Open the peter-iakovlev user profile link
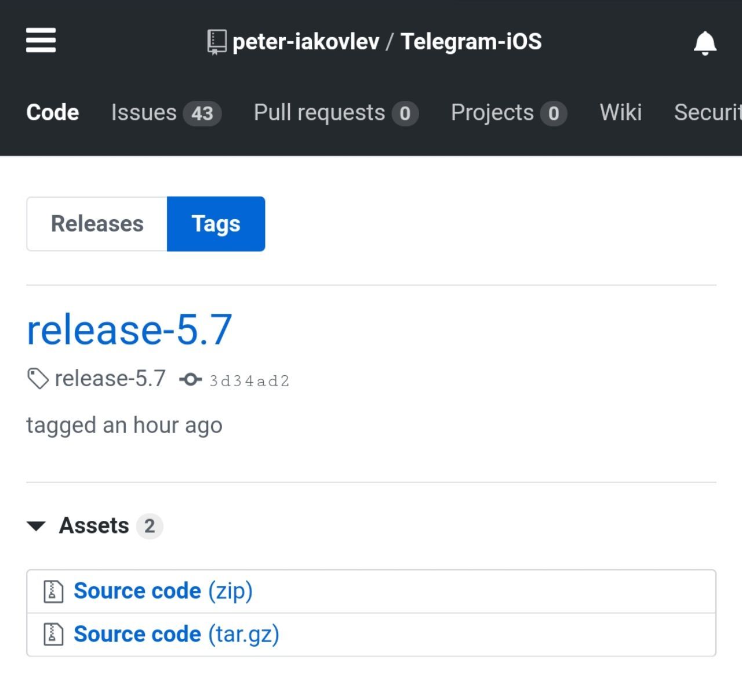 pos(305,42)
